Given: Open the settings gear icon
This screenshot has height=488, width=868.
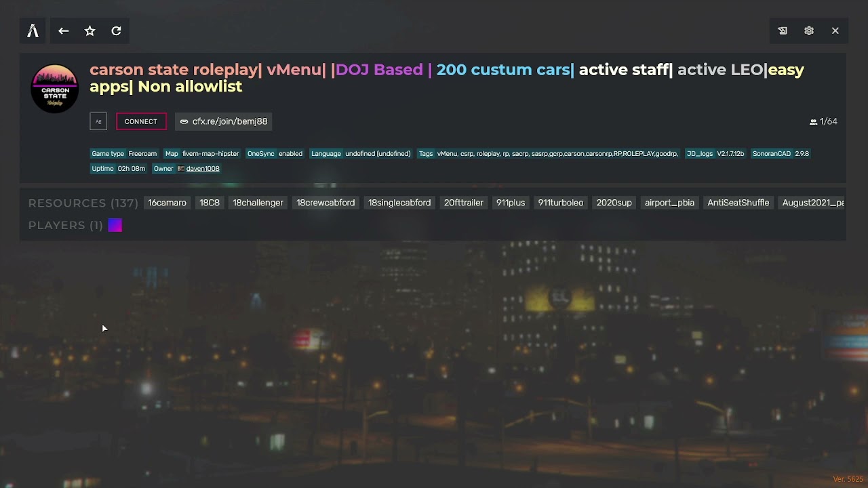Looking at the screenshot, I should (809, 30).
